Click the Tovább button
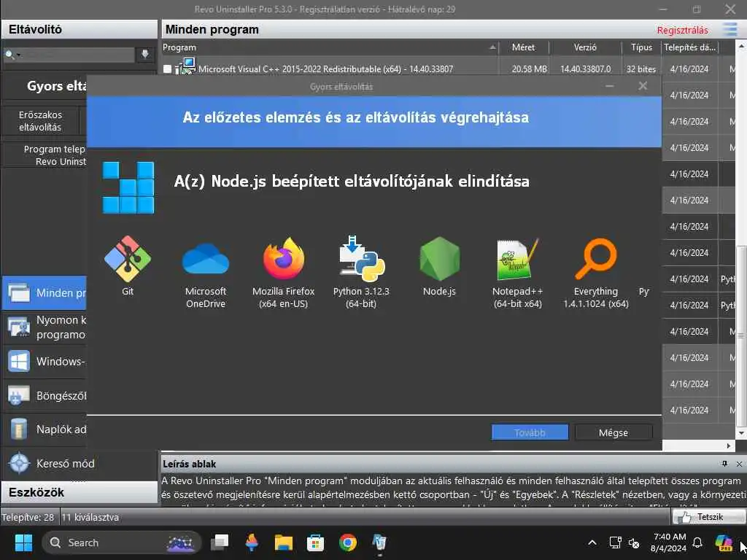Viewport: 747px width, 560px height. (530, 432)
